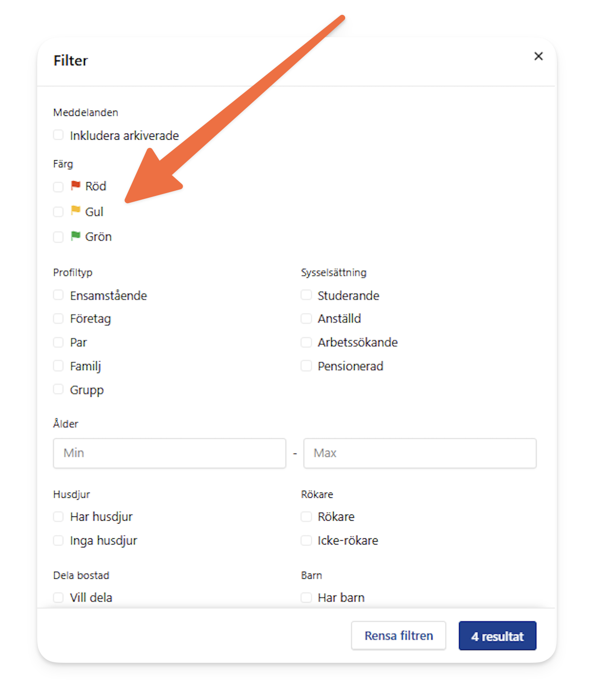Enable the Inkludera arkiverade checkbox
The image size is (594, 700).
tap(58, 135)
